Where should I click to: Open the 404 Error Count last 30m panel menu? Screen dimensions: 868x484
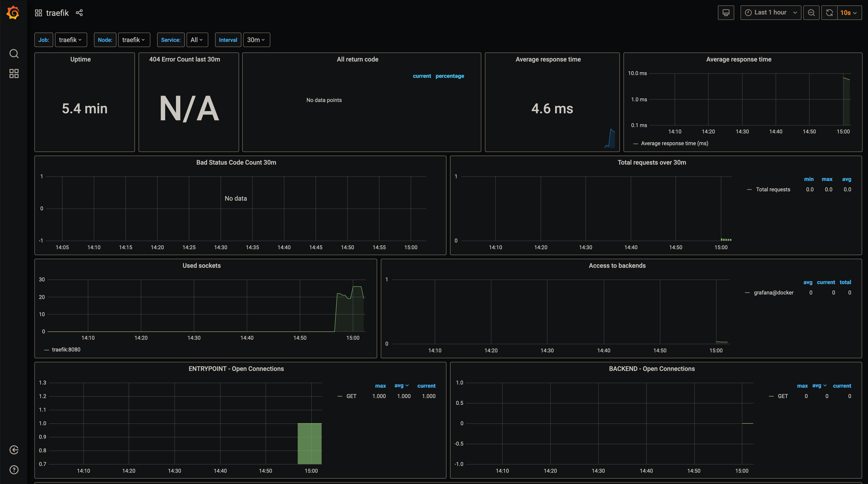click(x=185, y=59)
